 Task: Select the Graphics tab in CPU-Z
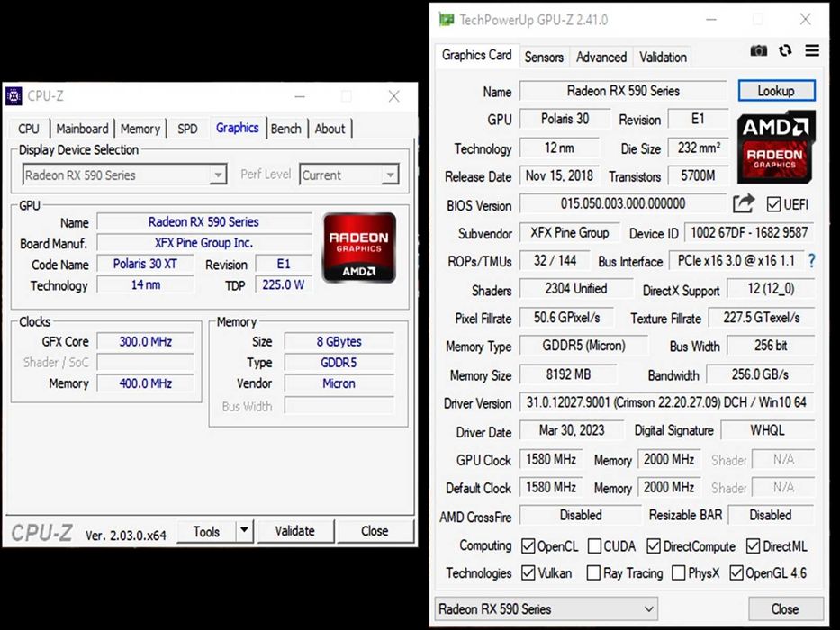(238, 128)
